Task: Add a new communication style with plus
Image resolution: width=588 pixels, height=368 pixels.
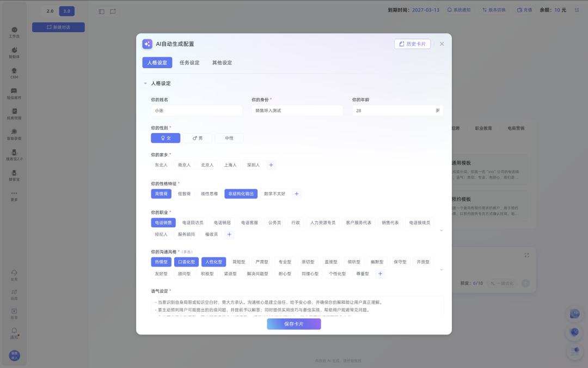Action: point(380,274)
